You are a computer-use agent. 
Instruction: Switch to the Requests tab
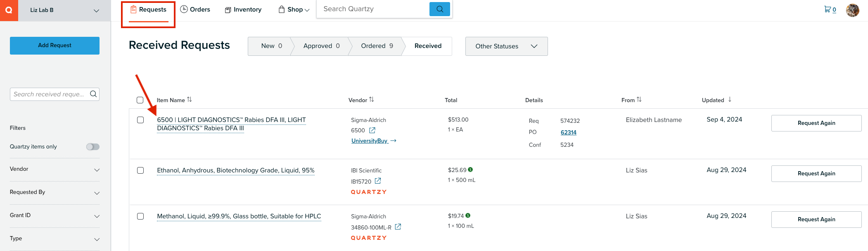tap(148, 10)
